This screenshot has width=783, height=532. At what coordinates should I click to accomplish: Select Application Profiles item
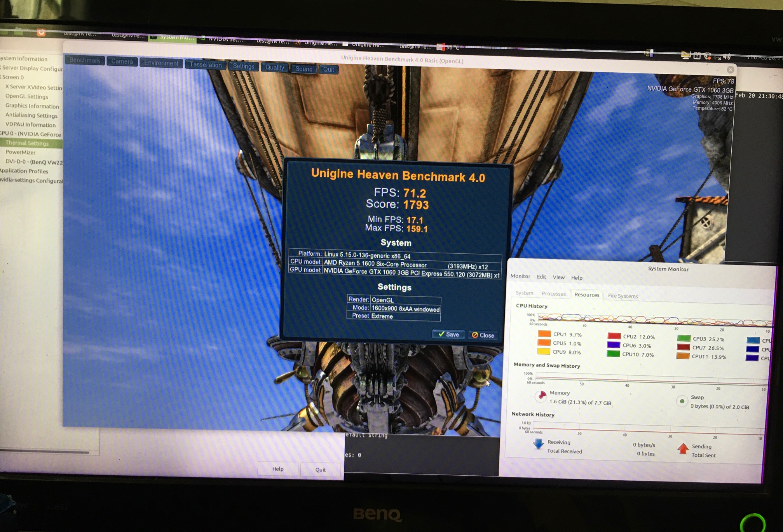(24, 171)
